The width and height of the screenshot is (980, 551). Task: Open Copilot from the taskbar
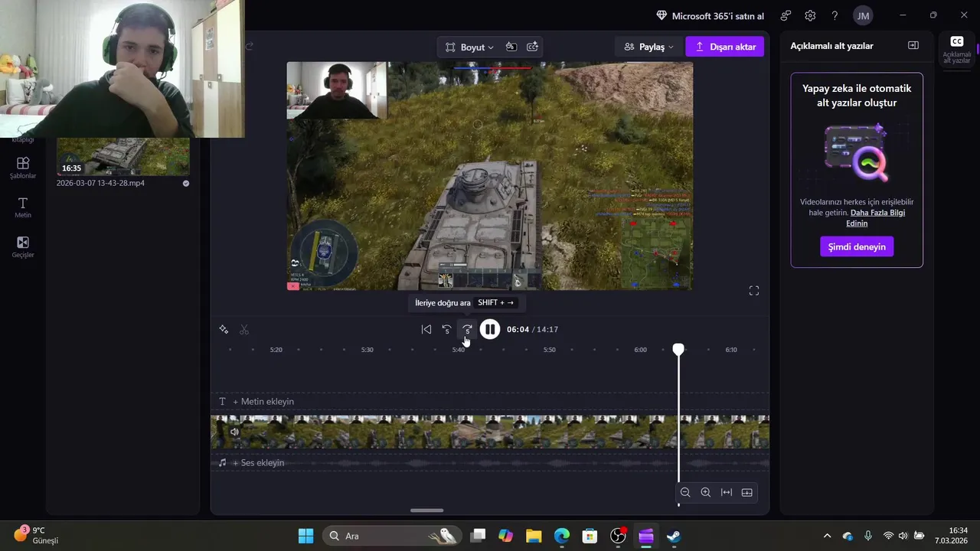(x=506, y=536)
